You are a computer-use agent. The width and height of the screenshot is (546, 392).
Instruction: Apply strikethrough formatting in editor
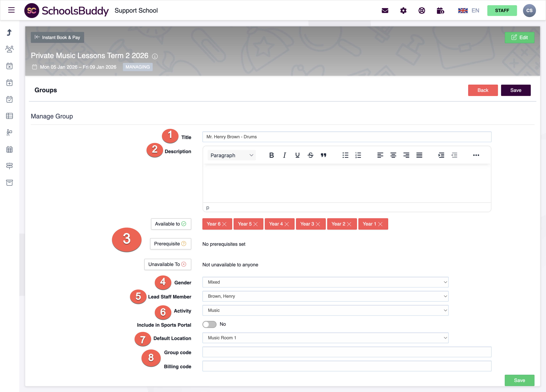pyautogui.click(x=310, y=155)
